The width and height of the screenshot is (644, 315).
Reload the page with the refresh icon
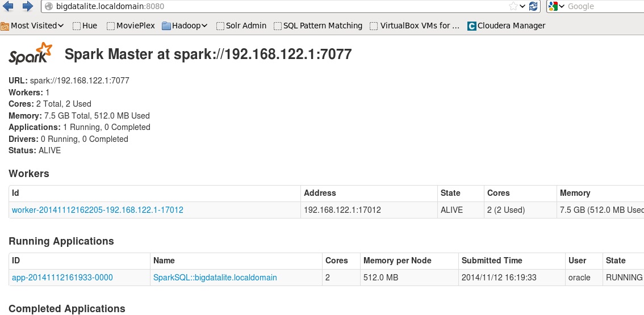[534, 6]
